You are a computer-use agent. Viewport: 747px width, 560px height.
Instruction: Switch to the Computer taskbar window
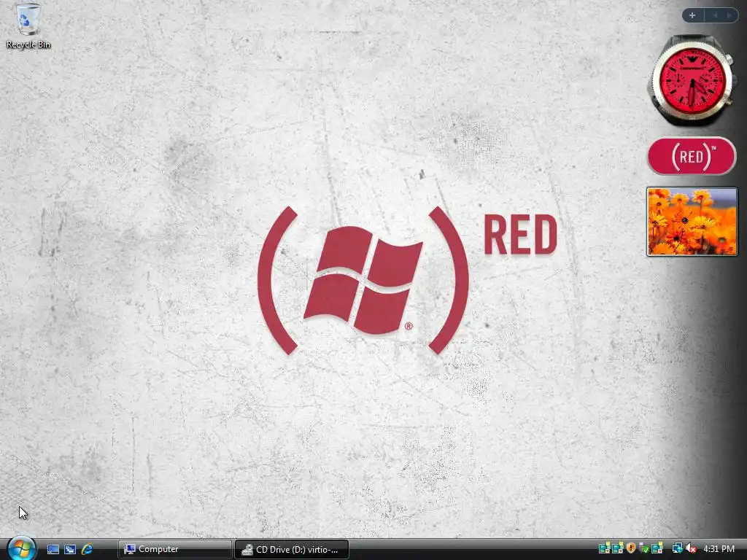click(174, 549)
